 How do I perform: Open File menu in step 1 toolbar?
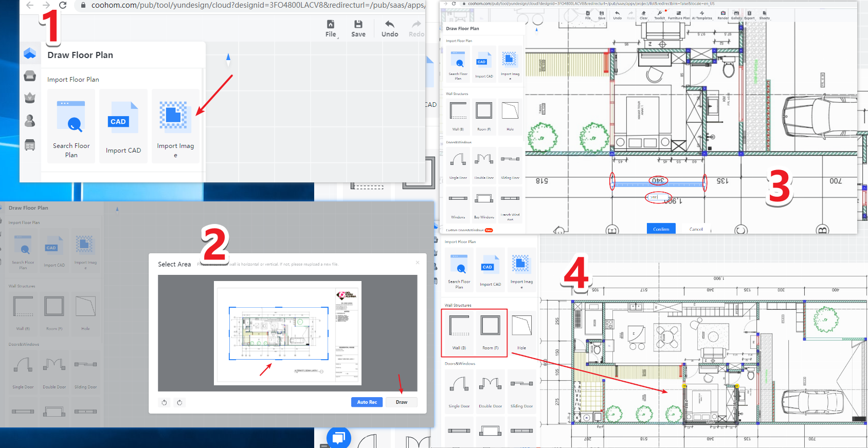[x=331, y=29]
